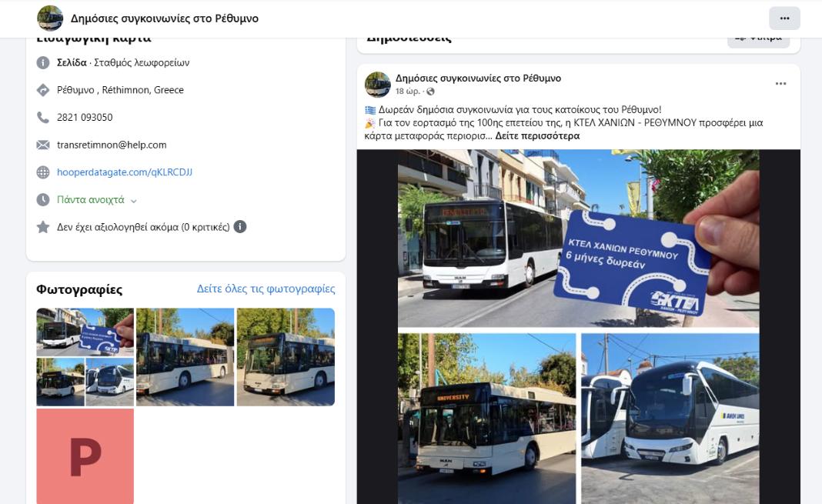822x504 pixels.
Task: Open the red P photo thumbnail
Action: (x=85, y=456)
